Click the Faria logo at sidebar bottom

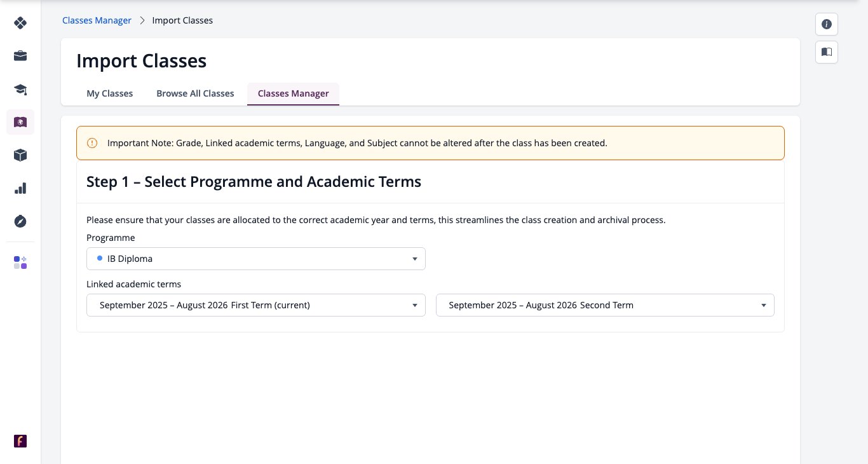[x=20, y=441]
